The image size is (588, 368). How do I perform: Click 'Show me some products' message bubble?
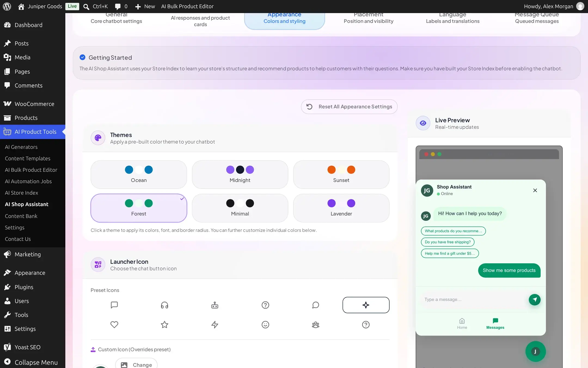(x=509, y=270)
